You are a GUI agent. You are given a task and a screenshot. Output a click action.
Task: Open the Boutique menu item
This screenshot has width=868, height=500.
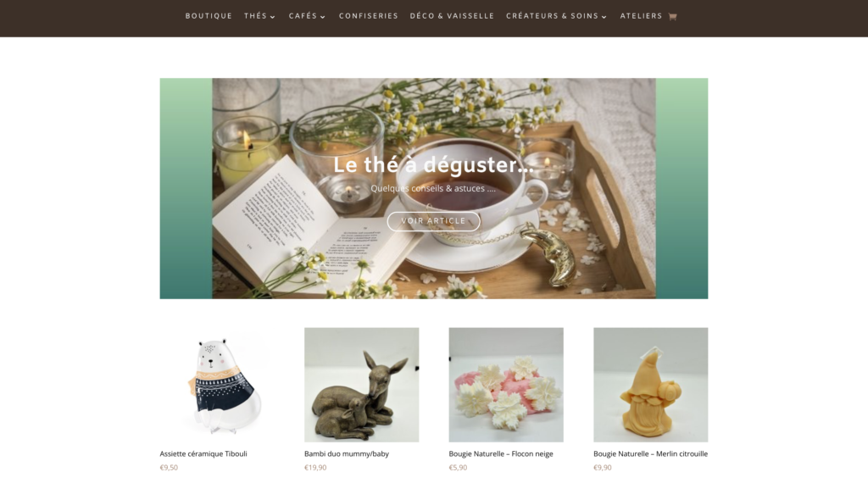pyautogui.click(x=209, y=16)
